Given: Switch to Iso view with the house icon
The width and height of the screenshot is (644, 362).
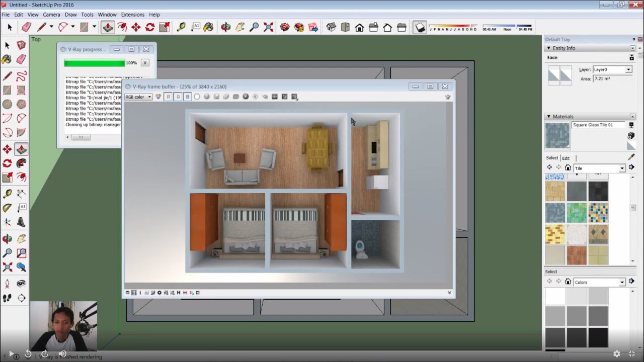Looking at the screenshot, I should pos(331,27).
